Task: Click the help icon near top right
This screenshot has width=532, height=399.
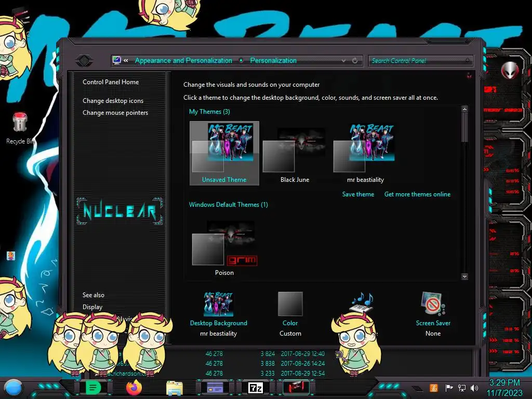Action: click(x=469, y=75)
